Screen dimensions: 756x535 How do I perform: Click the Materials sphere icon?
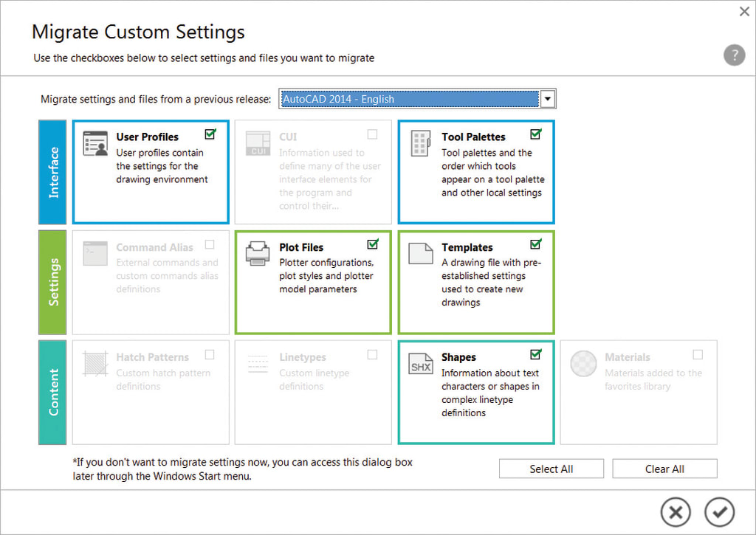pyautogui.click(x=583, y=363)
